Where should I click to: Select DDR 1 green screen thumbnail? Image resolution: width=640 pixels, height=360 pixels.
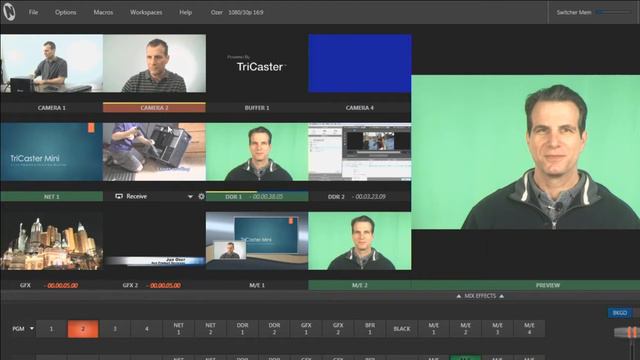257,152
